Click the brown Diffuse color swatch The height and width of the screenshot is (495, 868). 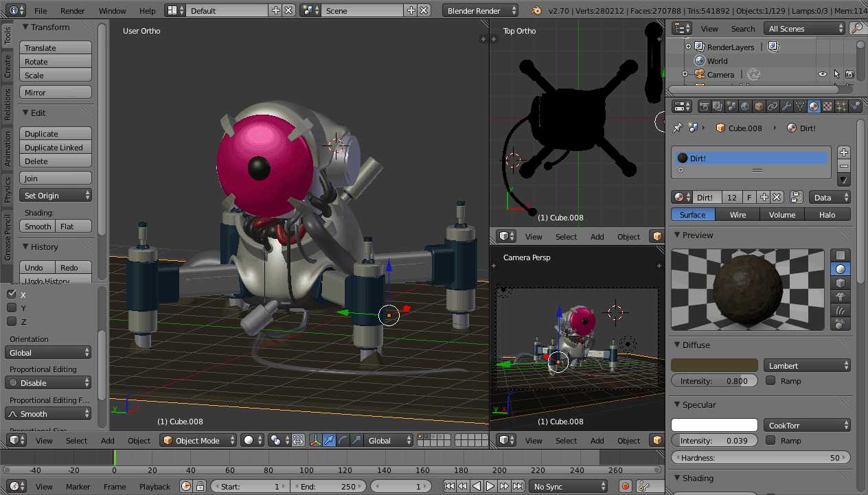pos(714,365)
